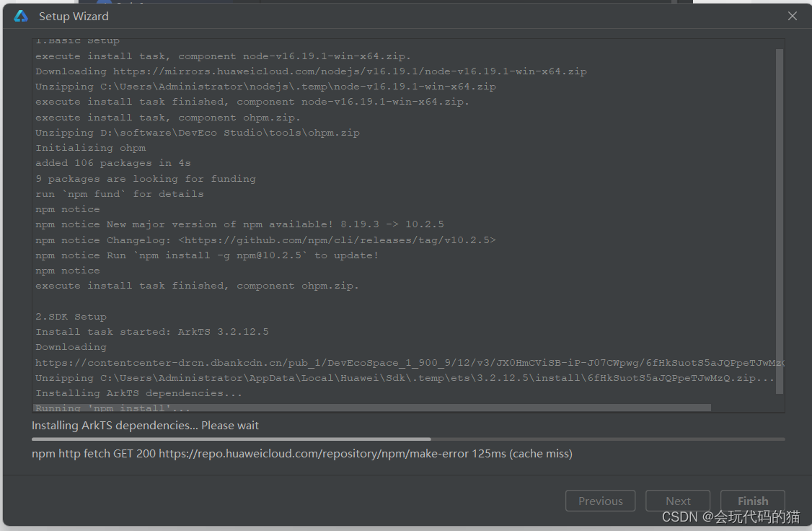
Task: Click the installation progress bar
Action: click(408, 439)
